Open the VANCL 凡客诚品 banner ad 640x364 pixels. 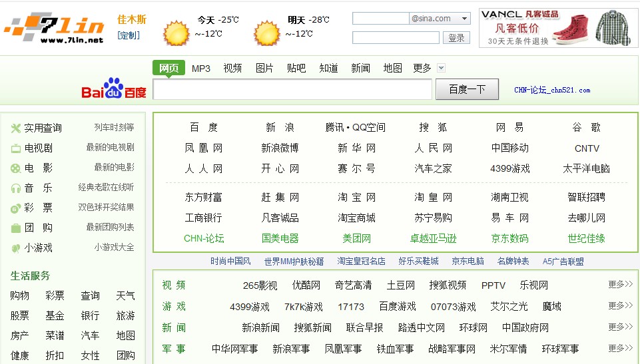click(x=558, y=28)
